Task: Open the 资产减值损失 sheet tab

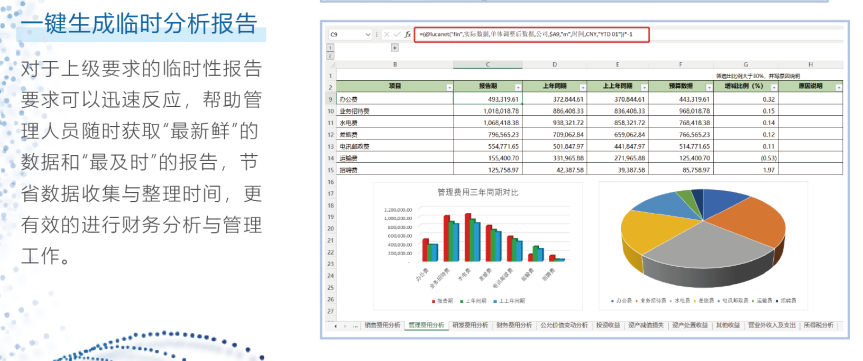Action: (x=646, y=326)
